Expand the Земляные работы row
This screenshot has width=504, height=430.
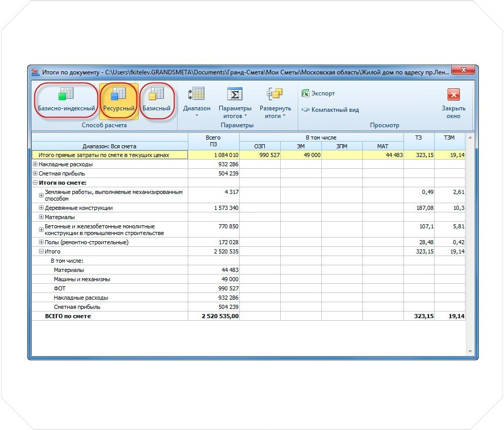point(41,196)
